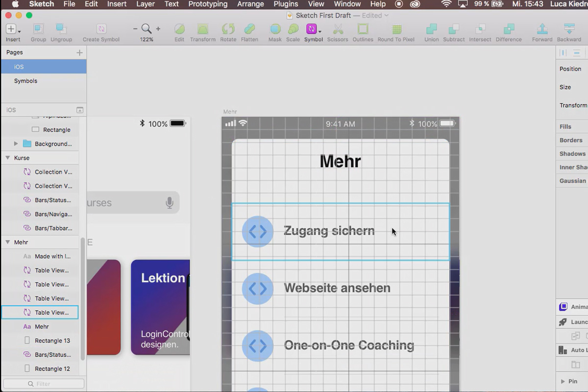The width and height of the screenshot is (588, 392).
Task: Select the Scissors tool
Action: 338,29
